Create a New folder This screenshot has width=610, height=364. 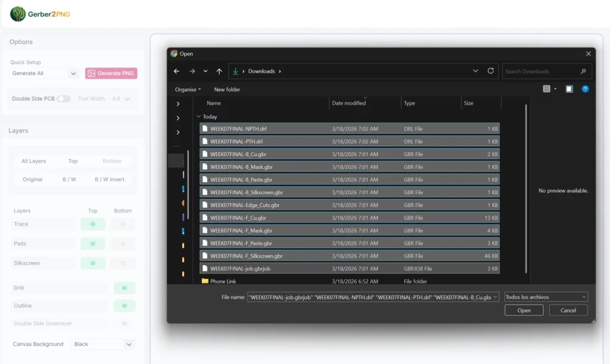coord(227,89)
